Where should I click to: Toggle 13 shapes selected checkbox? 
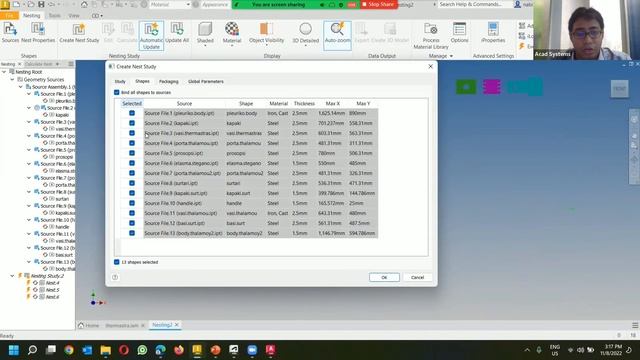pyautogui.click(x=117, y=262)
